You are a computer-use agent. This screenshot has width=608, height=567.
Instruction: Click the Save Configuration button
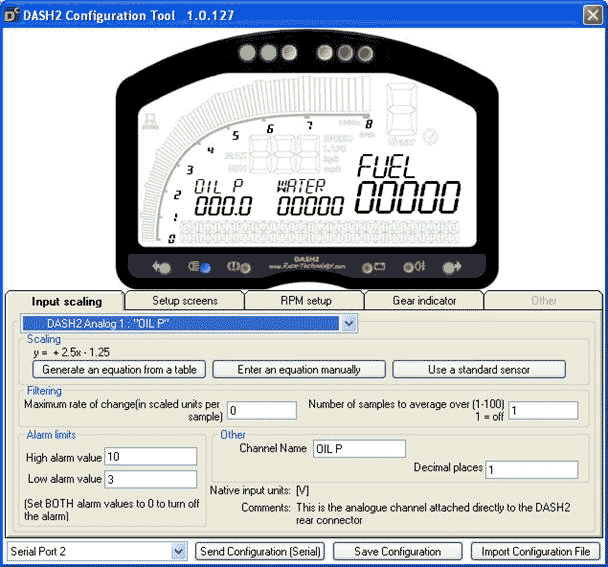coord(397,551)
